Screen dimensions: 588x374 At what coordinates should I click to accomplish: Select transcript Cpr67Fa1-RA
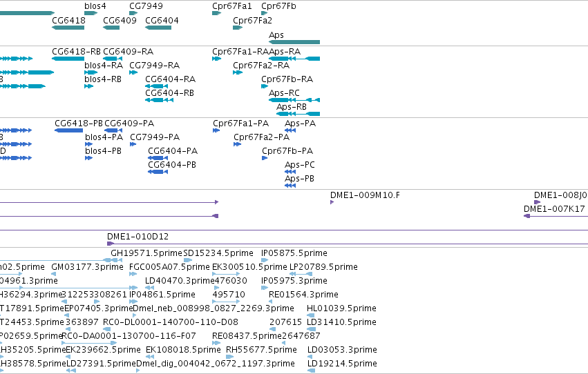[240, 52]
